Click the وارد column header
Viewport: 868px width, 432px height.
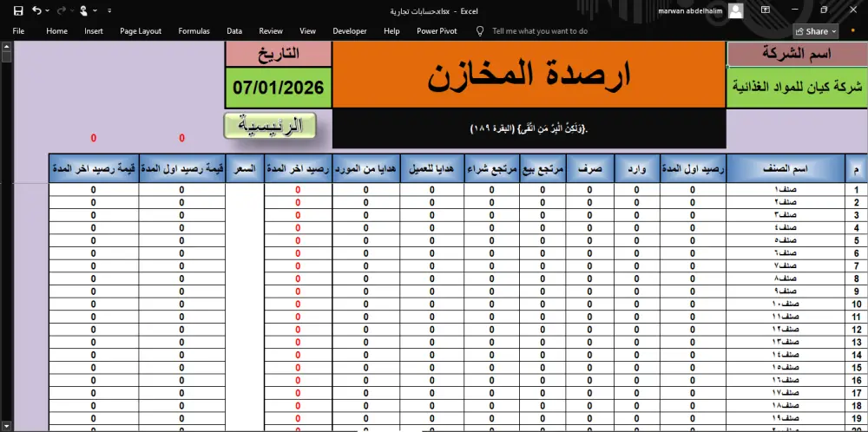pos(637,168)
